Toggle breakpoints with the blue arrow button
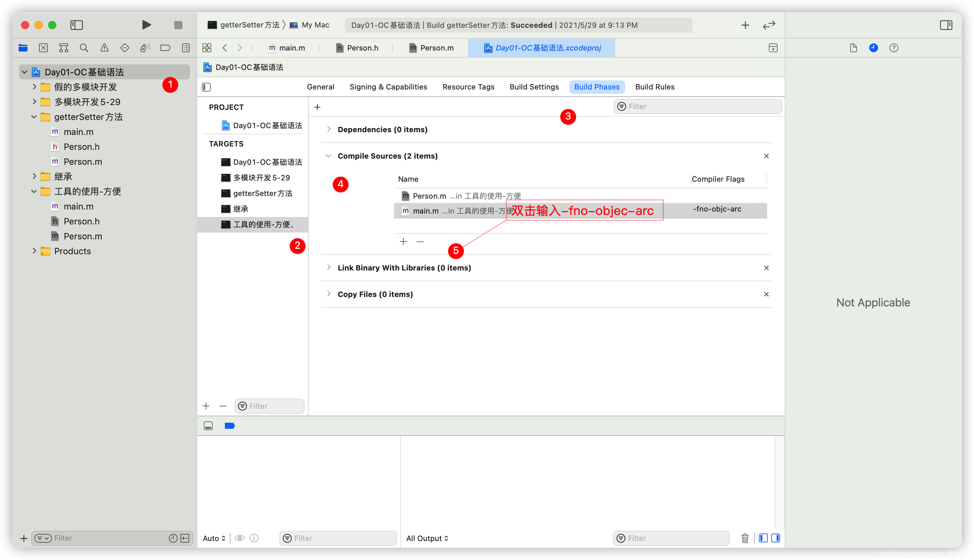Image resolution: width=974 pixels, height=560 pixels. (x=229, y=426)
